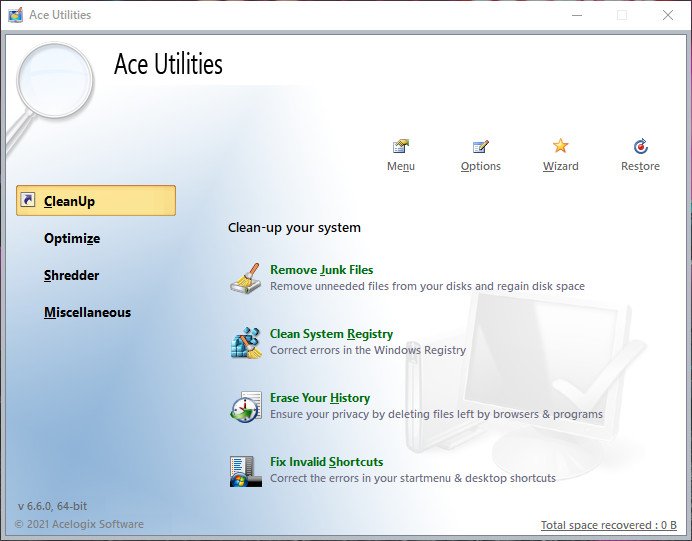Click the 'Ensure your privacy by deleting files' text
Viewport: 692px width, 541px height.
(436, 414)
